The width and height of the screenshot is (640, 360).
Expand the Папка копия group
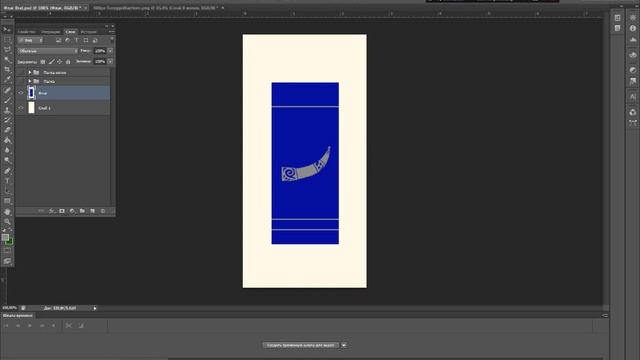pos(30,73)
